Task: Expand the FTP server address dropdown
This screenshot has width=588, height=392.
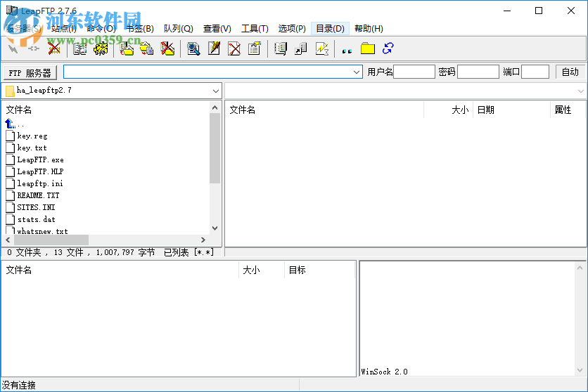Action: point(357,72)
